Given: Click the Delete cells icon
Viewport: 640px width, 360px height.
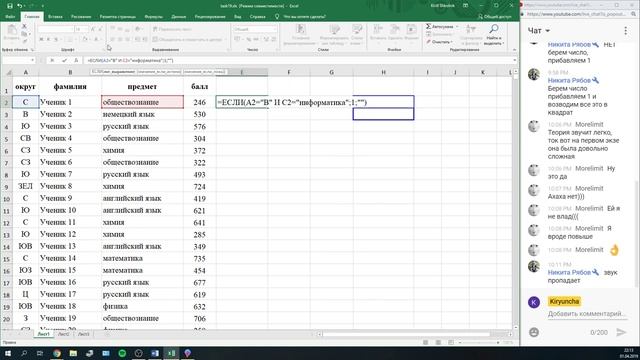Looking at the screenshot, I should coord(395,29).
